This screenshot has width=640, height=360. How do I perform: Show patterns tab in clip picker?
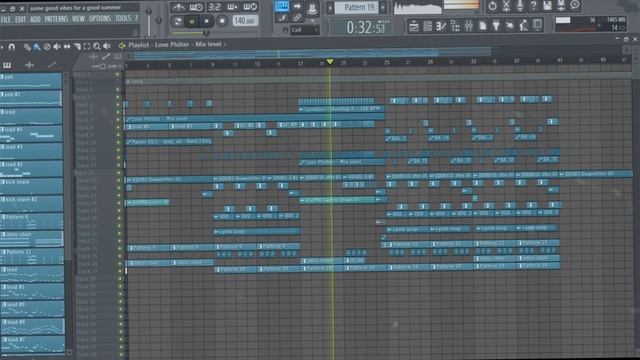pos(7,65)
